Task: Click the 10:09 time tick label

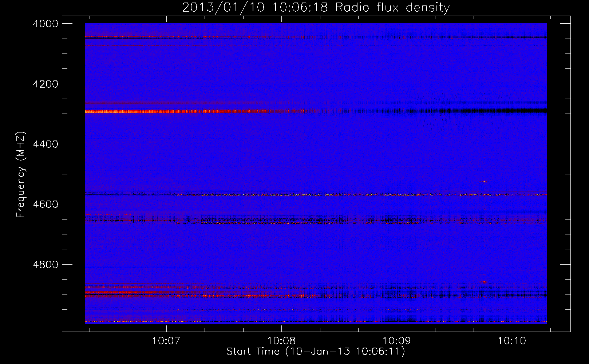Action: click(x=396, y=341)
